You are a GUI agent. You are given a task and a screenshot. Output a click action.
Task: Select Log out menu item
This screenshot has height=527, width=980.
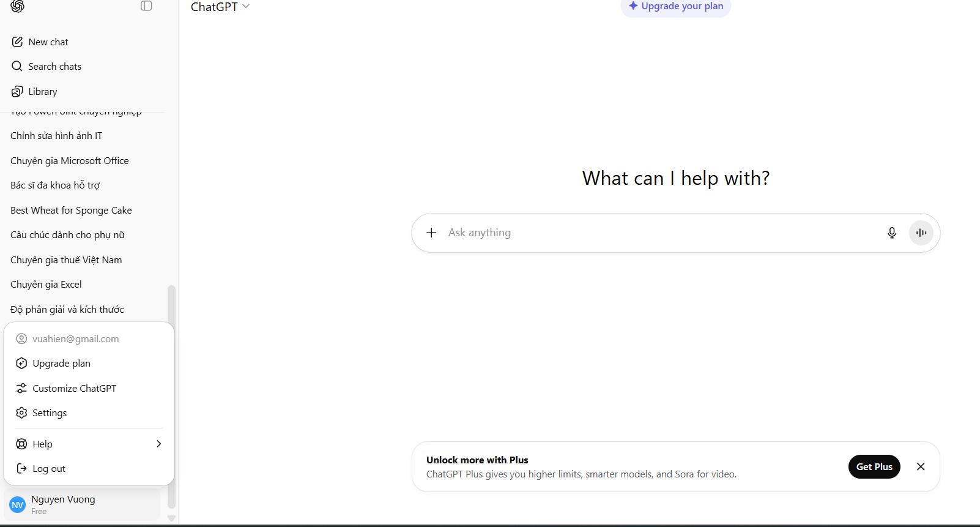pos(89,468)
